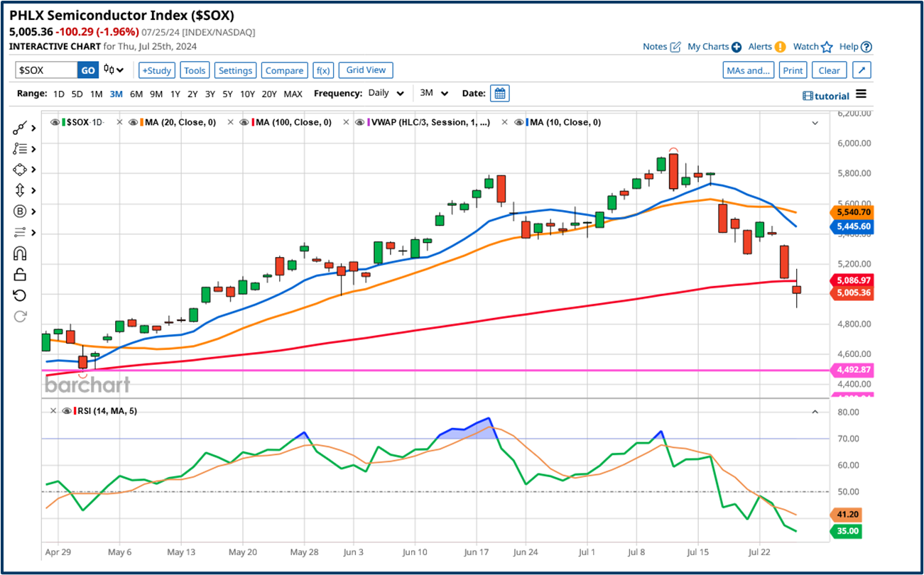Image resolution: width=924 pixels, height=575 pixels.
Task: Select the 6M range option
Action: 136,94
